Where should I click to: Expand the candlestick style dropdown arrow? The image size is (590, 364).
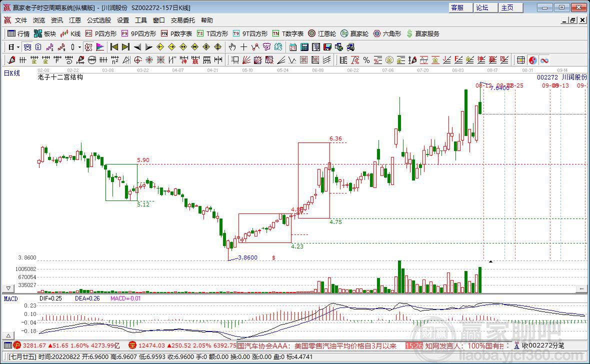pyautogui.click(x=79, y=47)
